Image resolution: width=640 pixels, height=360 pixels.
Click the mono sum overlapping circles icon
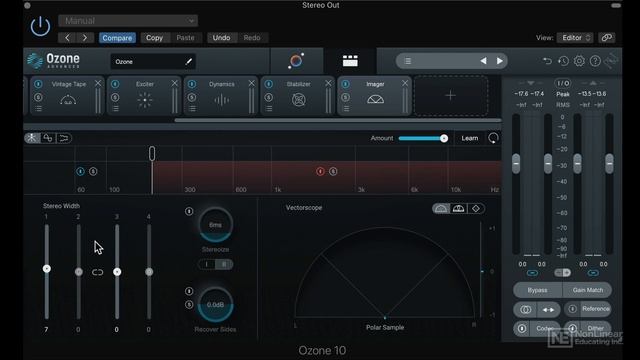click(x=526, y=310)
